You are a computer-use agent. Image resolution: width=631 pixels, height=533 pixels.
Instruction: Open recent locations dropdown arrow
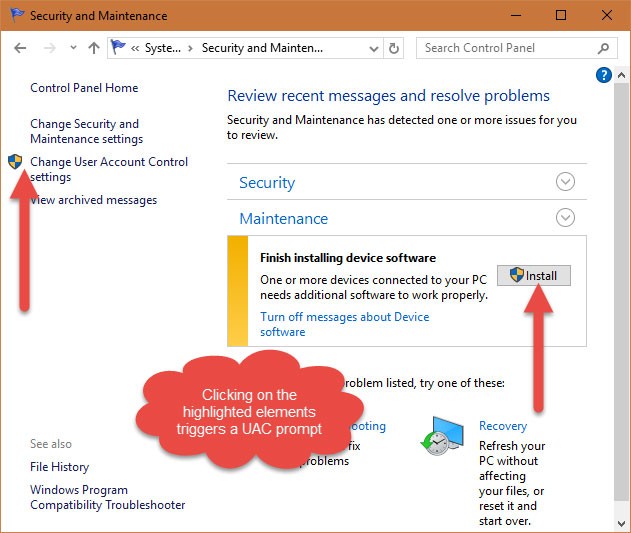click(73, 48)
